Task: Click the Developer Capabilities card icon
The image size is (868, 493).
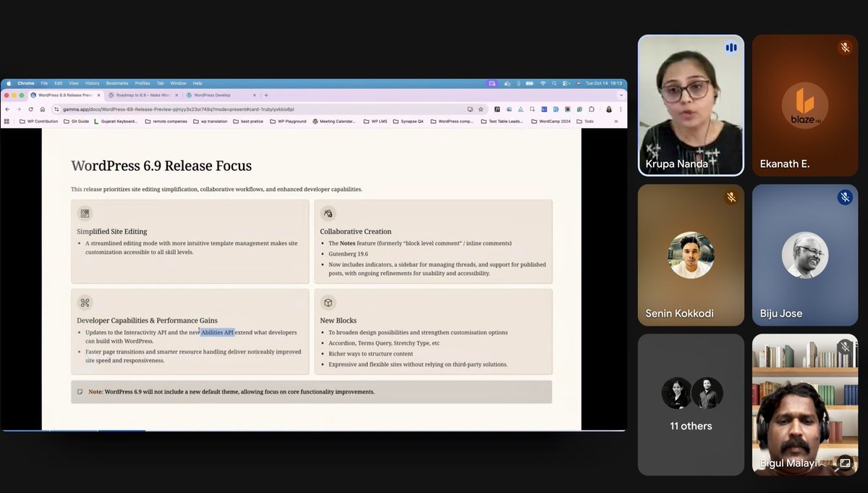Action: coord(85,303)
